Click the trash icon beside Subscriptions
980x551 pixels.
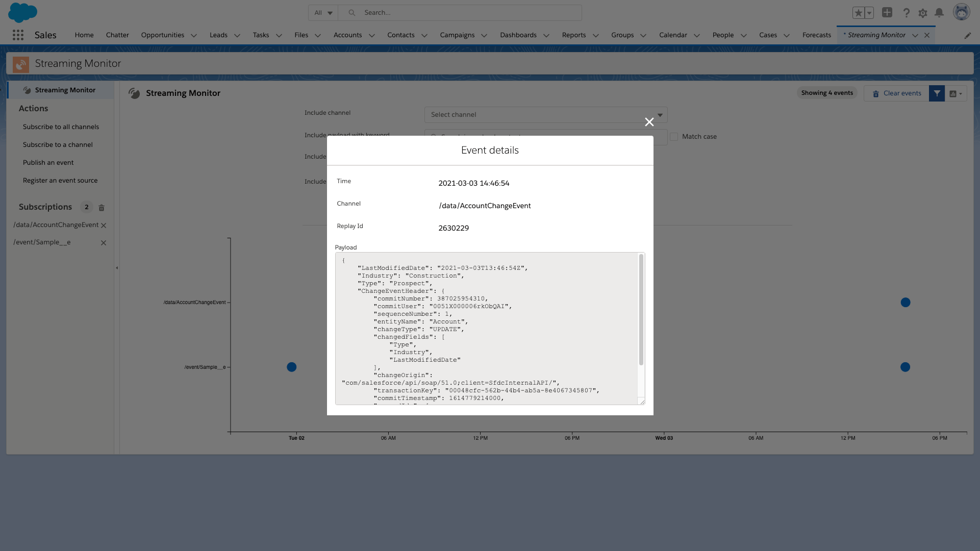pyautogui.click(x=102, y=208)
